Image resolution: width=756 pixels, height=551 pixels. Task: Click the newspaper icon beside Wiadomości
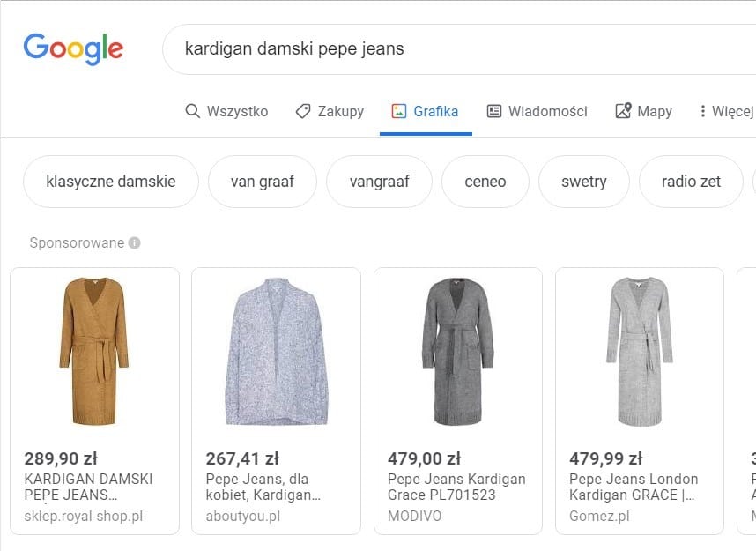click(494, 111)
